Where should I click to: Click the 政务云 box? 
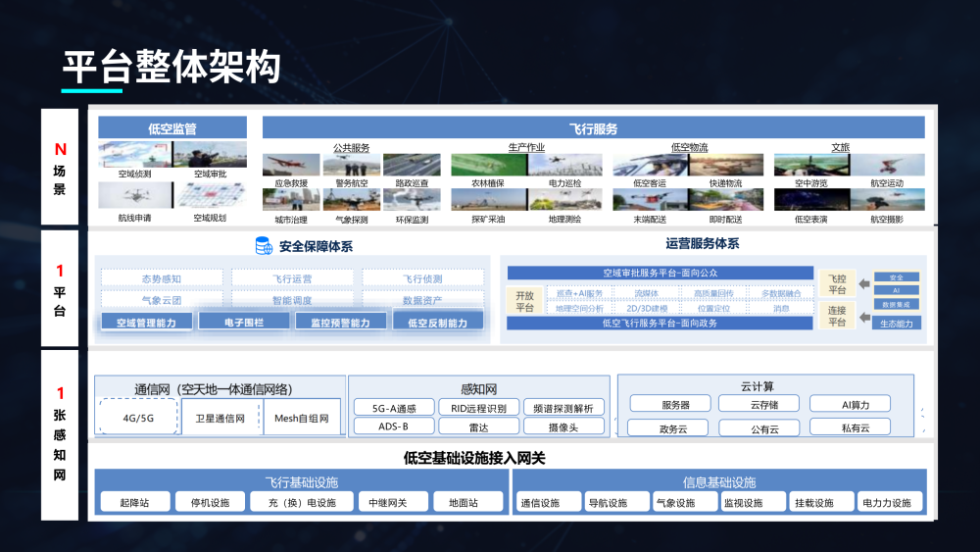coord(667,428)
